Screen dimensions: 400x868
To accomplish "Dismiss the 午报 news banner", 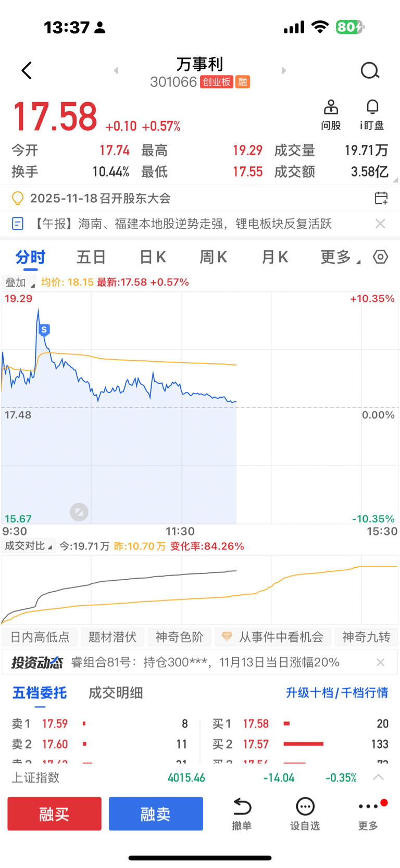I will [381, 224].
